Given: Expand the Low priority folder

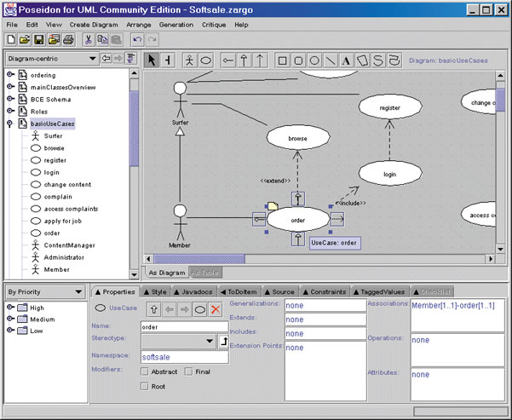Looking at the screenshot, I should 10,330.
